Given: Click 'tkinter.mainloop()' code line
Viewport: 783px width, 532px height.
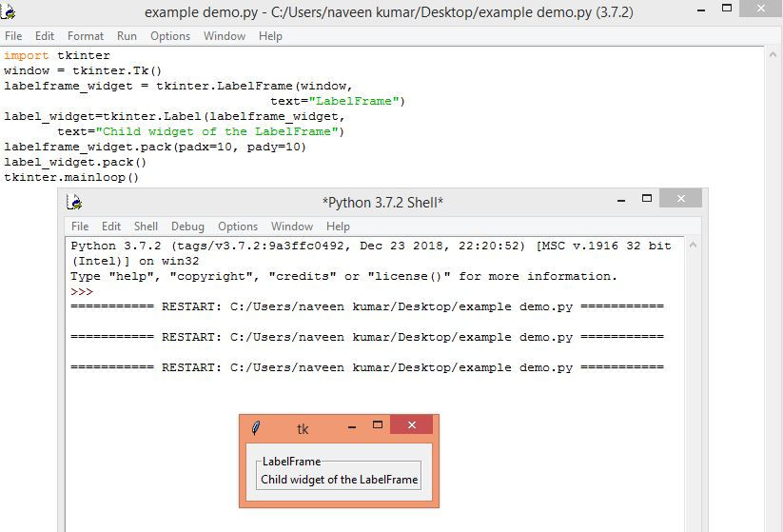Looking at the screenshot, I should click(x=71, y=177).
